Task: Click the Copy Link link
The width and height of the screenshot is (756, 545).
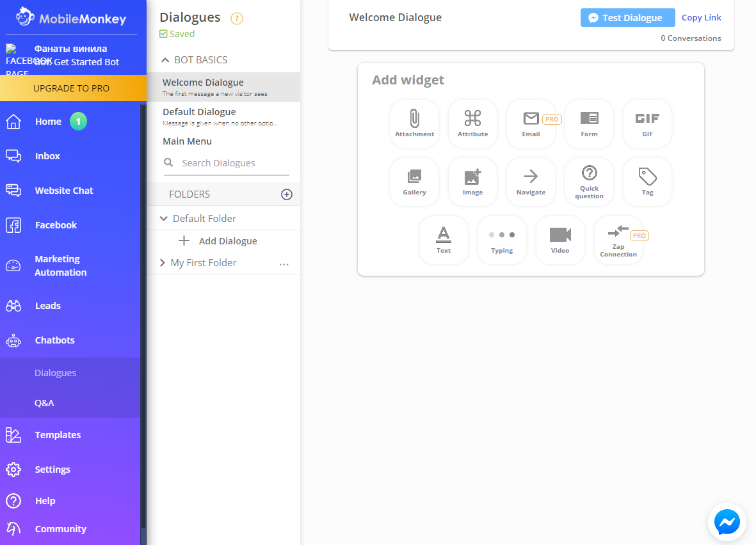Action: coord(701,18)
